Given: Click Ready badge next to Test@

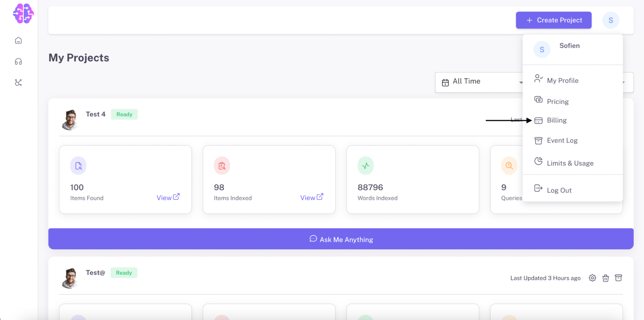Looking at the screenshot, I should click(x=124, y=273).
